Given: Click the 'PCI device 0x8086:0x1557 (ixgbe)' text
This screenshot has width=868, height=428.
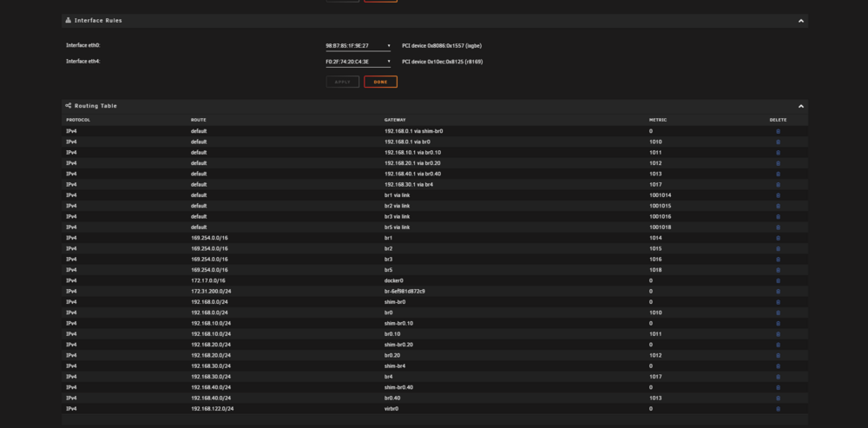Looking at the screenshot, I should point(442,46).
